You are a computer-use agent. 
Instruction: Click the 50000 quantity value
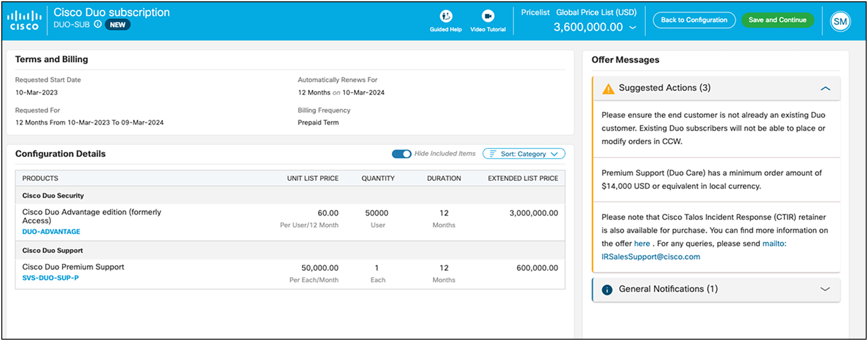377,213
